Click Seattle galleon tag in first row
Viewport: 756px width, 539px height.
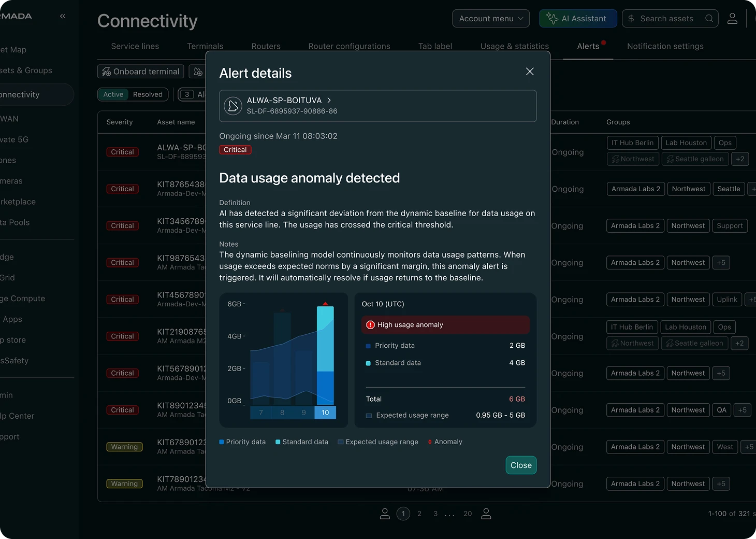(x=695, y=159)
